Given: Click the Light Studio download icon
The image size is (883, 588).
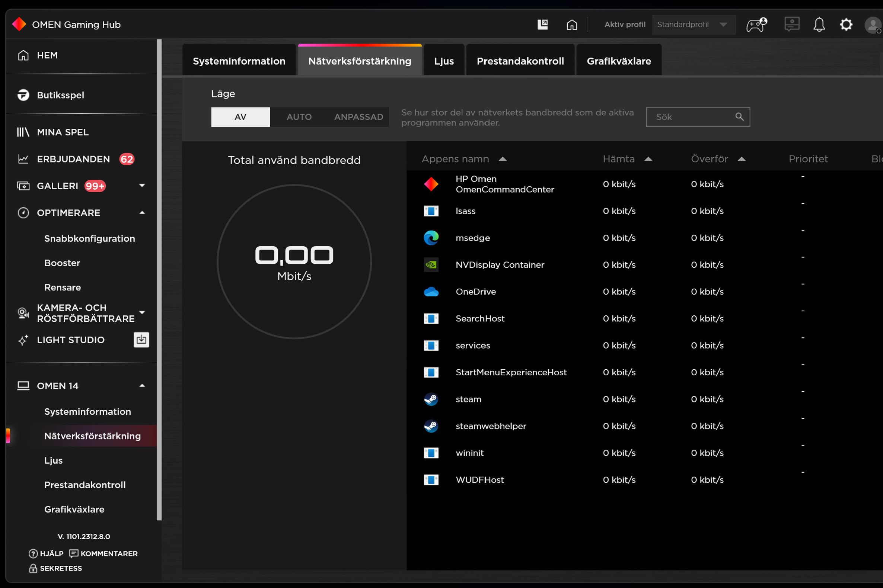Looking at the screenshot, I should [141, 340].
